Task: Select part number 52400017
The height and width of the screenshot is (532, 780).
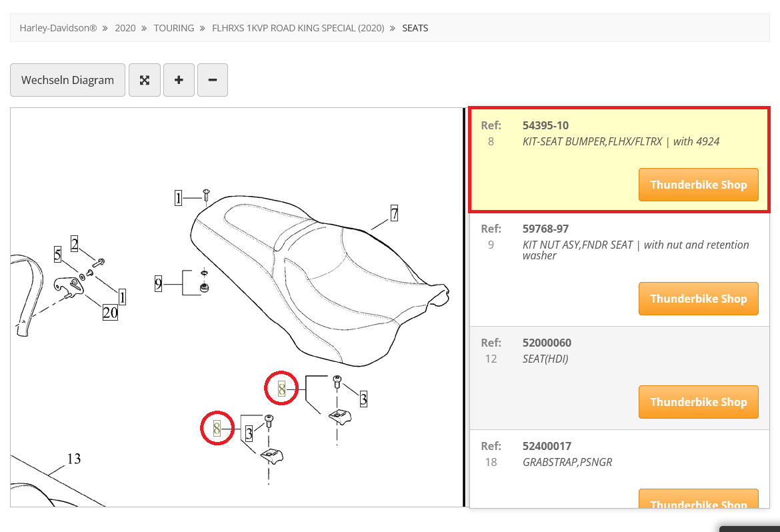Action: click(547, 447)
